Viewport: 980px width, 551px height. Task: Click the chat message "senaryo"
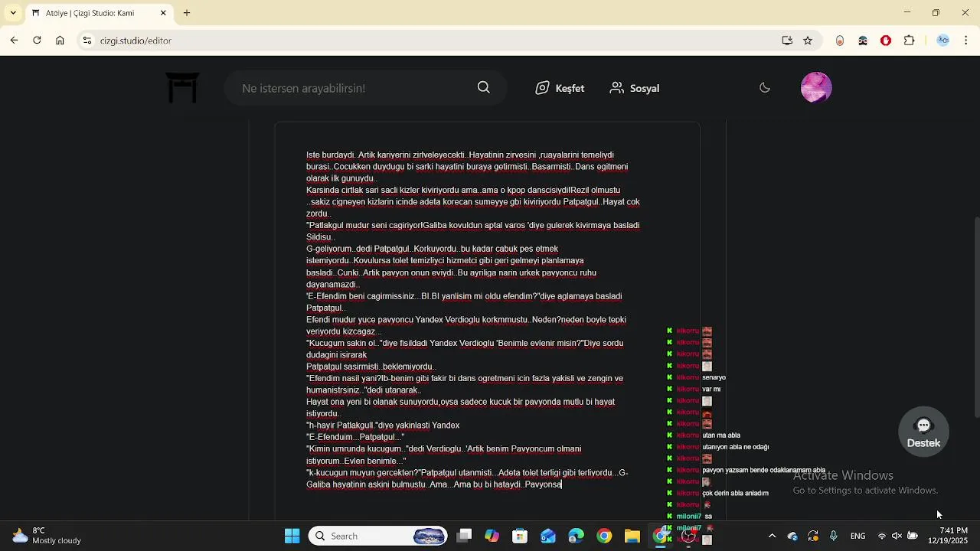pos(714,377)
